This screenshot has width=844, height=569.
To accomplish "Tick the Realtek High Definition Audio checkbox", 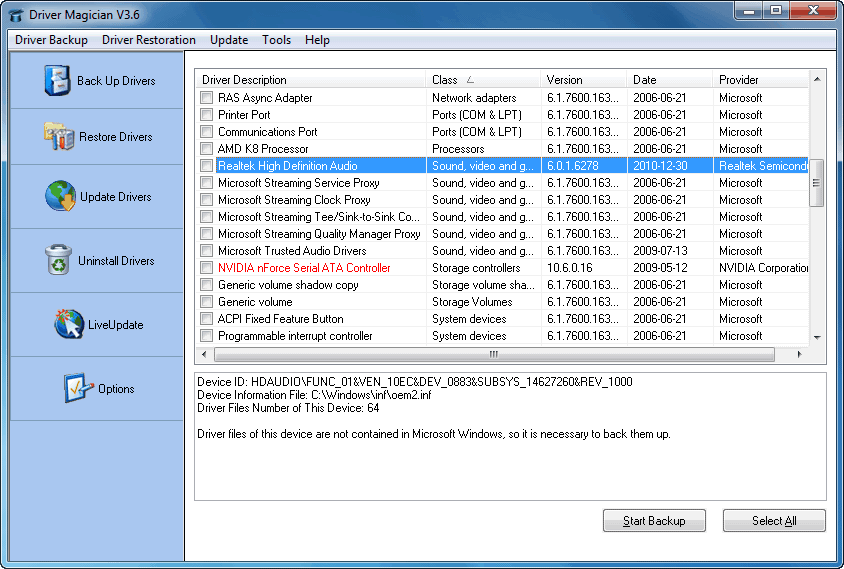I will click(x=207, y=166).
